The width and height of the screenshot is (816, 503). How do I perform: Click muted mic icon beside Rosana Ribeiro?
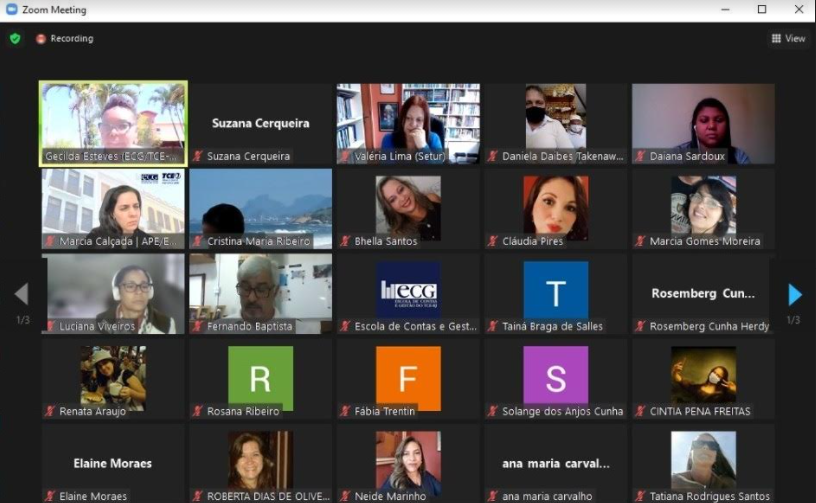click(198, 412)
